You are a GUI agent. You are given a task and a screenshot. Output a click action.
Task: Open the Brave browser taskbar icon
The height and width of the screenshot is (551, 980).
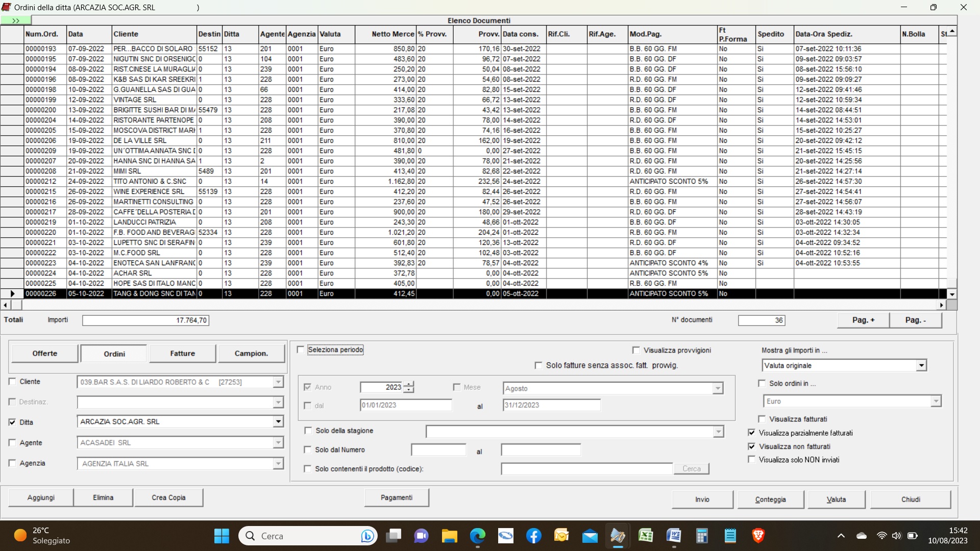click(x=758, y=536)
